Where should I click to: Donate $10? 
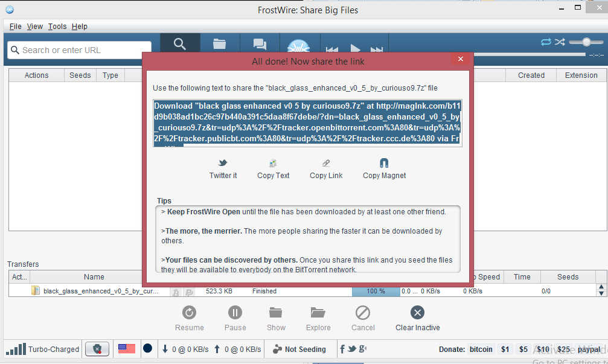click(x=543, y=350)
